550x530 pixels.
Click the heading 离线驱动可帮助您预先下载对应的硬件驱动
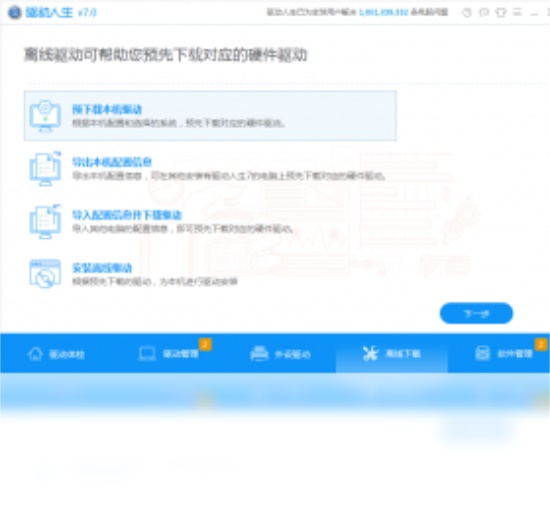click(x=166, y=55)
